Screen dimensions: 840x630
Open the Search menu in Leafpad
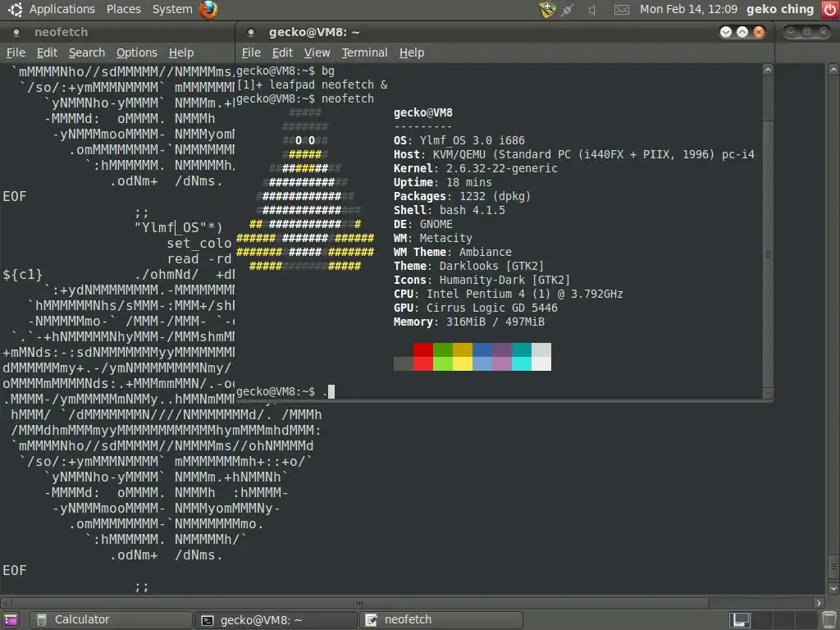coord(87,52)
